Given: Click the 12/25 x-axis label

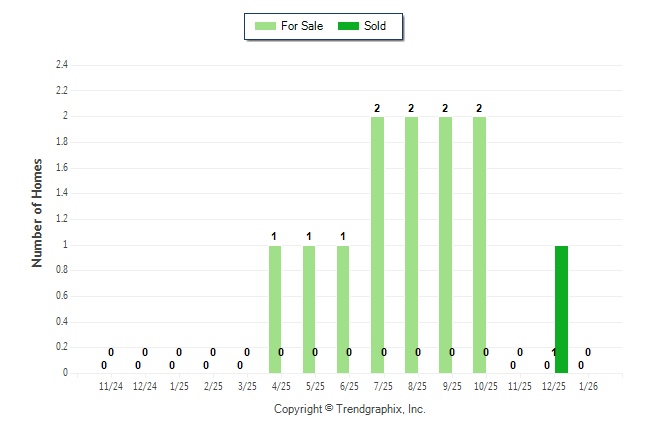Looking at the screenshot, I should pyautogui.click(x=554, y=386).
